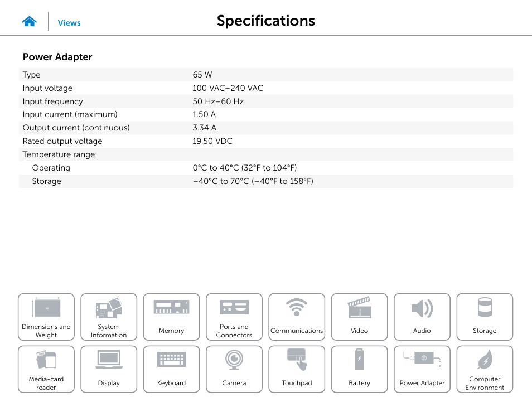The height and width of the screenshot is (402, 532).
Task: Click the Specifications page title
Action: 266,21
